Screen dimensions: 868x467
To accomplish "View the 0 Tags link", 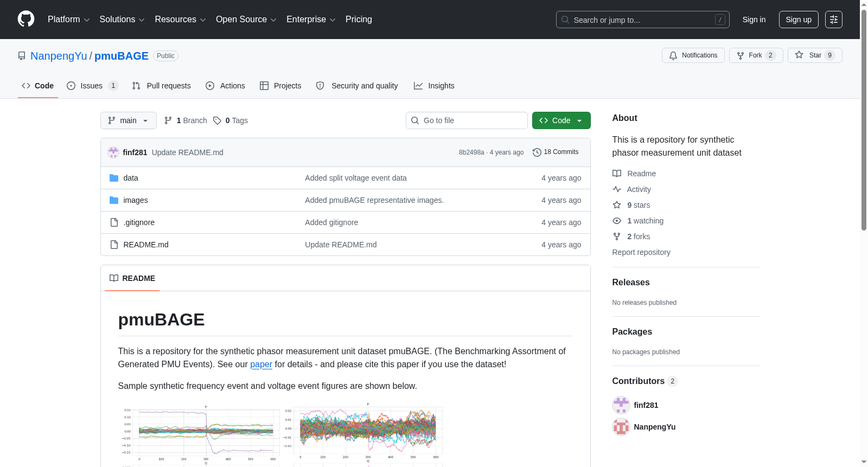I will (x=231, y=120).
